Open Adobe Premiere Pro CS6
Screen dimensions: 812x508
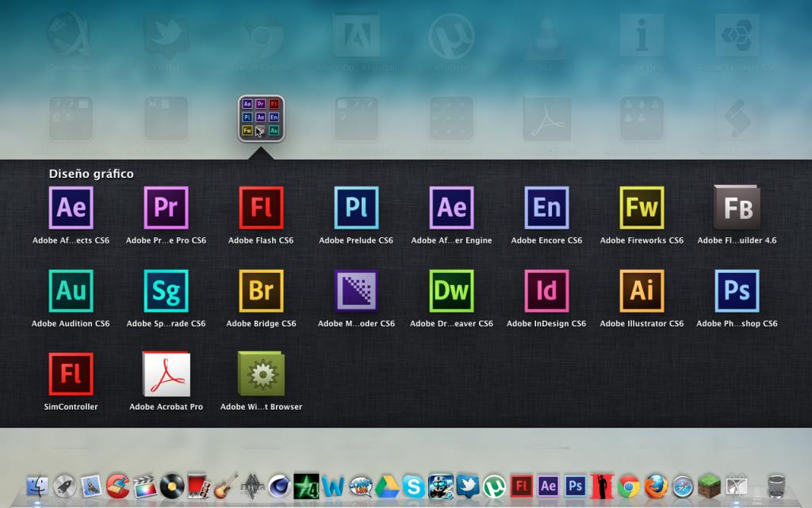tap(167, 207)
